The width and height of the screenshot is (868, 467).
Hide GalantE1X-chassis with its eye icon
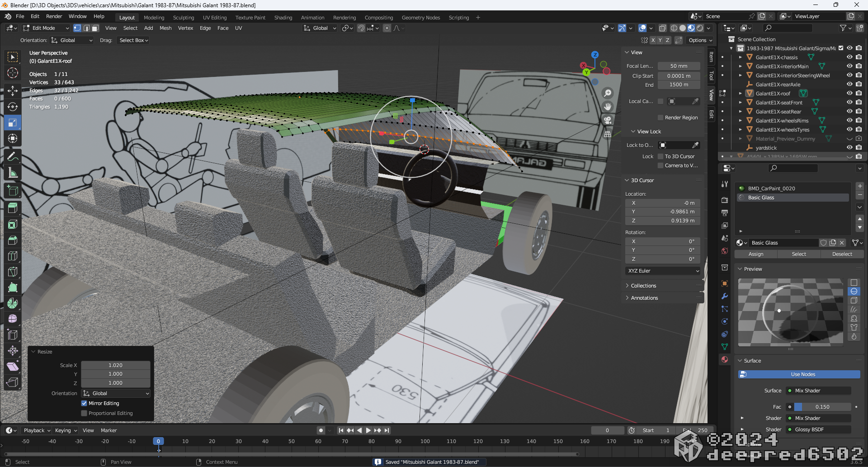click(x=849, y=57)
